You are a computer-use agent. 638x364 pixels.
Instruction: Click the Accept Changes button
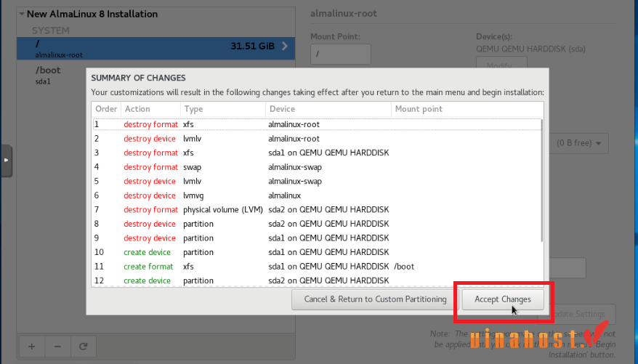point(503,299)
